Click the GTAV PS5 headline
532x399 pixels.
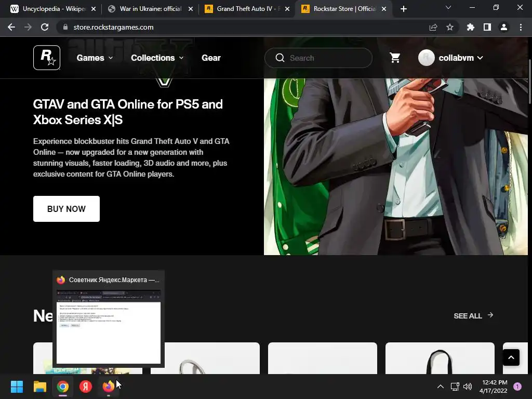128,112
